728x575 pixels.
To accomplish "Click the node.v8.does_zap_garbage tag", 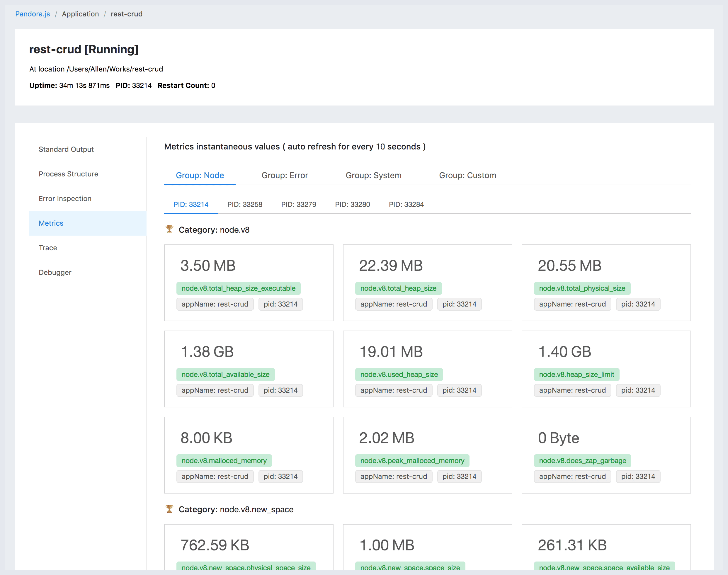I will pos(582,460).
